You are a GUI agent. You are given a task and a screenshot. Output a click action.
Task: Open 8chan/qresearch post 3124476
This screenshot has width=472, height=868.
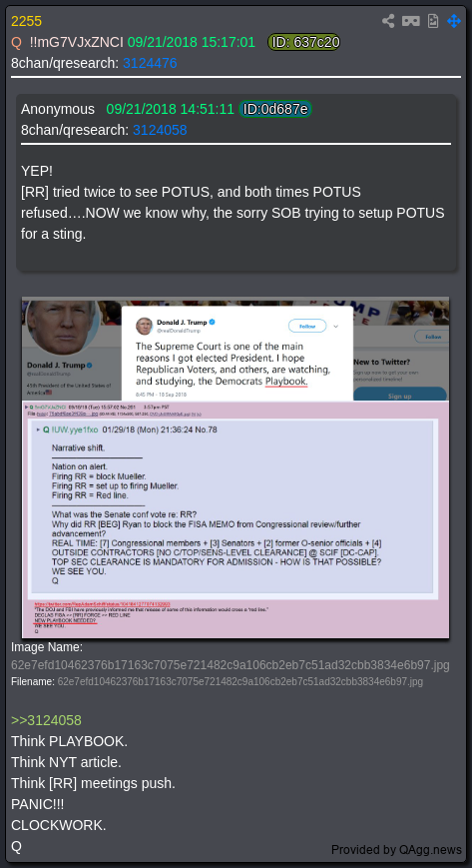[150, 64]
